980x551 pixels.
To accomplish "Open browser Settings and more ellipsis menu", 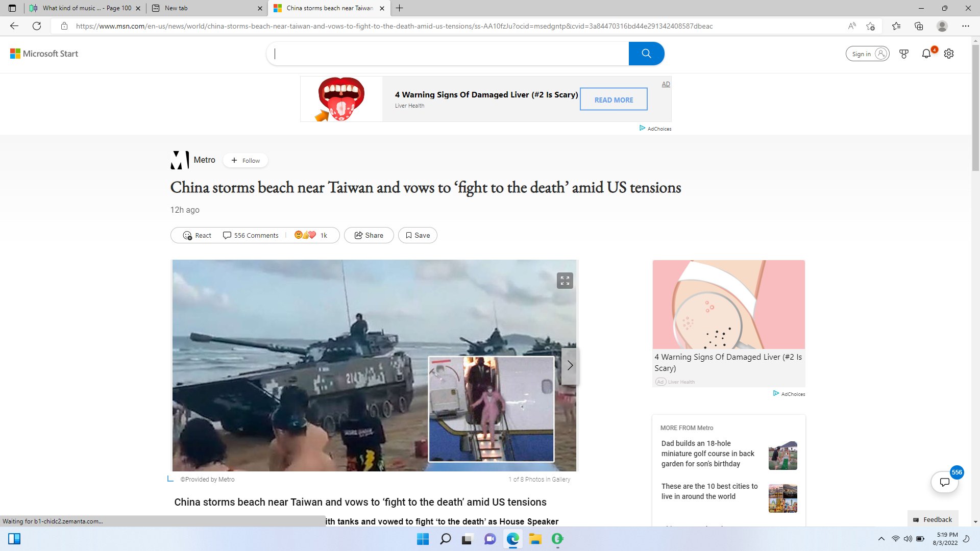I will click(x=965, y=26).
